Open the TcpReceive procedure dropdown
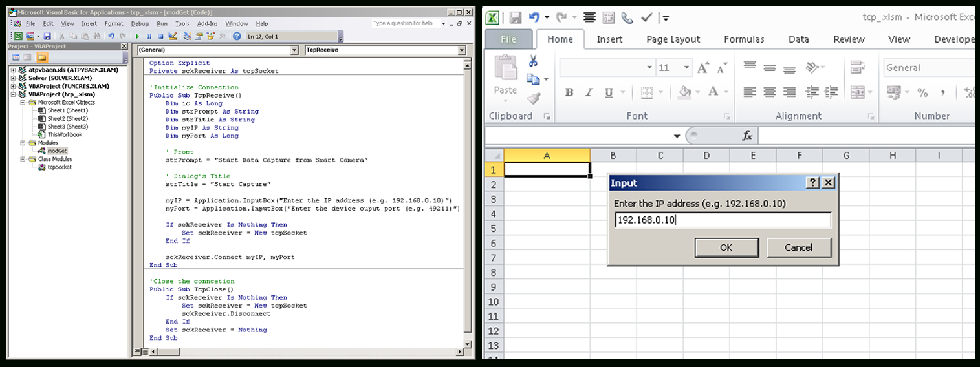The image size is (980, 367). coord(461,50)
